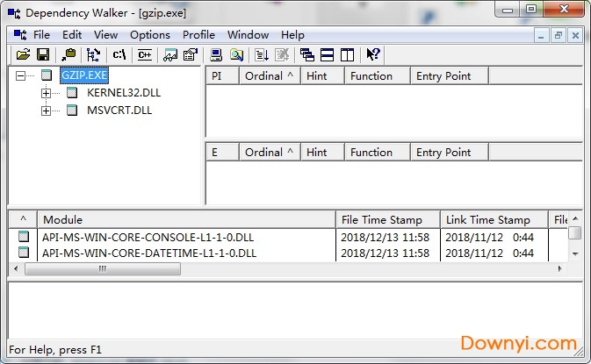591x364 pixels.
Task: Click the Properties toolbar icon
Action: (189, 54)
